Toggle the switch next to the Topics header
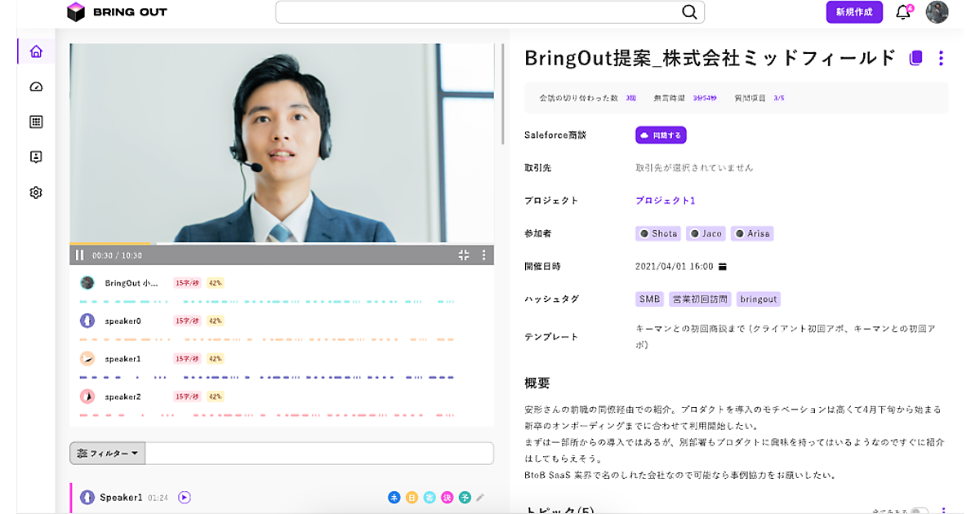Viewport: 980px width, 514px height. pyautogui.click(x=919, y=512)
